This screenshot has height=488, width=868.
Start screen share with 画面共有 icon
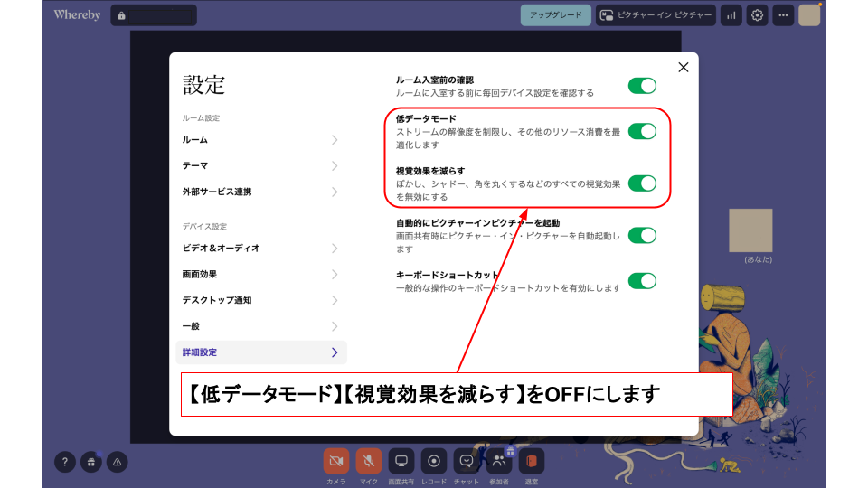coord(401,461)
